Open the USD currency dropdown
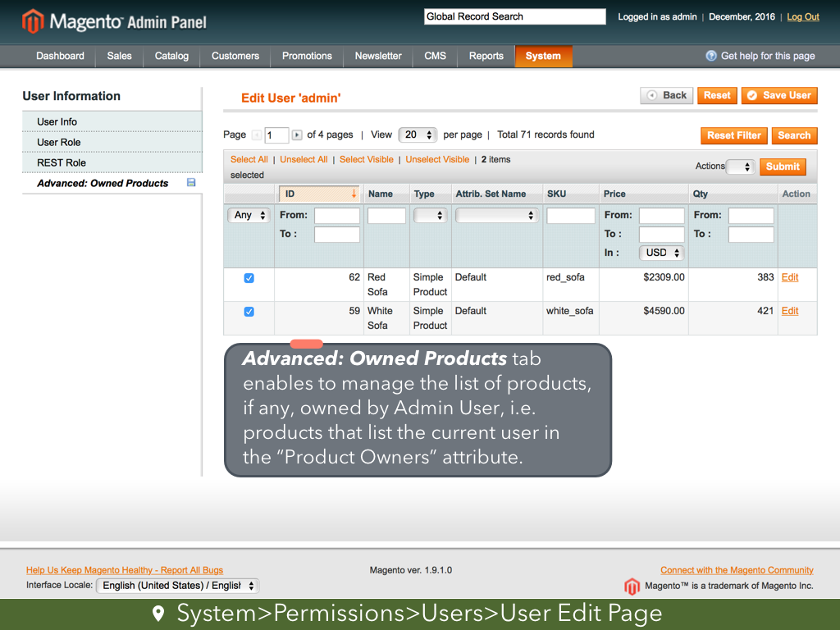This screenshot has height=630, width=840. click(x=661, y=253)
